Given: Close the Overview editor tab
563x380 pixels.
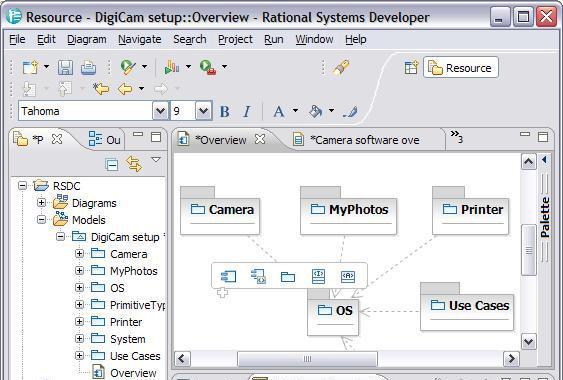Looking at the screenshot, I should (x=260, y=139).
